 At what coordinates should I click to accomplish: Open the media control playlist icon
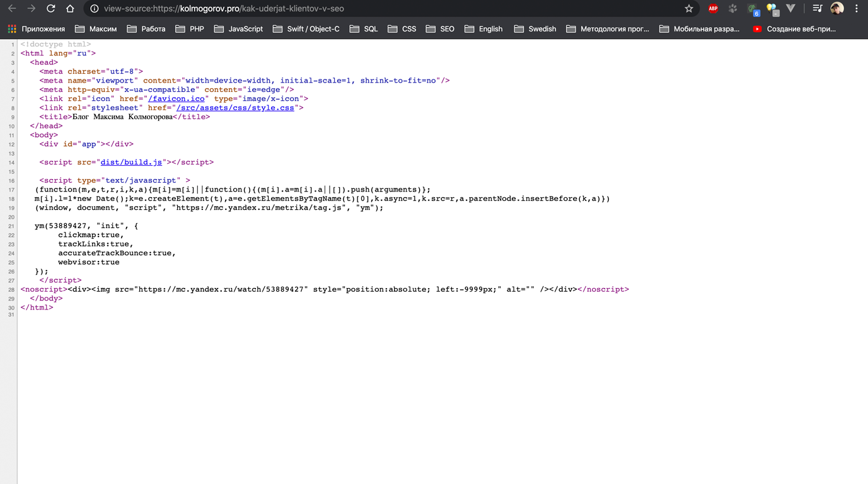click(x=818, y=9)
